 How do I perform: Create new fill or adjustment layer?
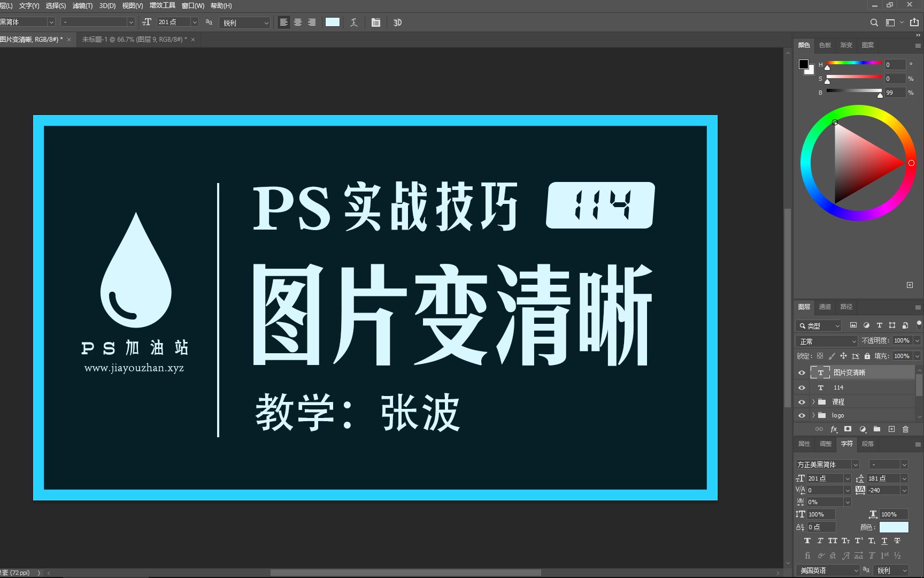point(863,429)
